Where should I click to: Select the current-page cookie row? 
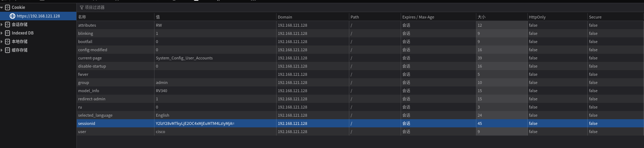coord(360,58)
